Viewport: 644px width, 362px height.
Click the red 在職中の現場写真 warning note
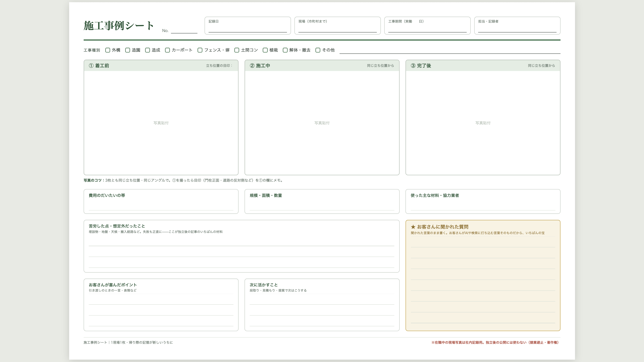tap(495, 343)
